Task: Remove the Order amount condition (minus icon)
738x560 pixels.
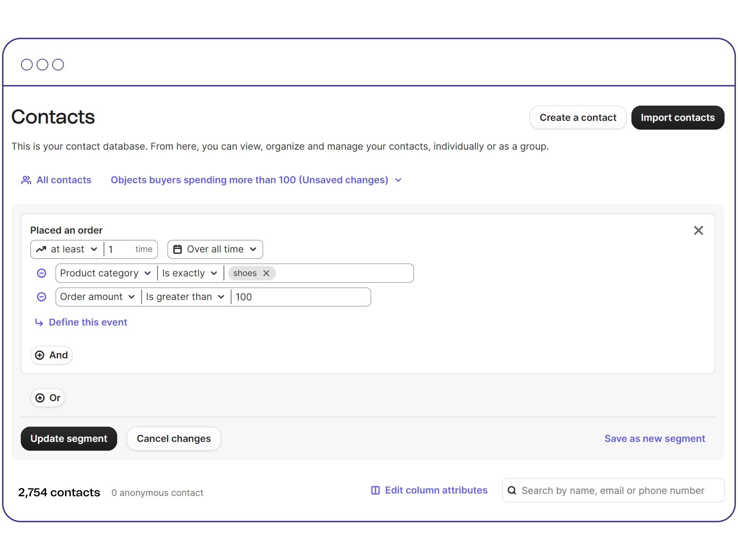Action: pos(41,297)
